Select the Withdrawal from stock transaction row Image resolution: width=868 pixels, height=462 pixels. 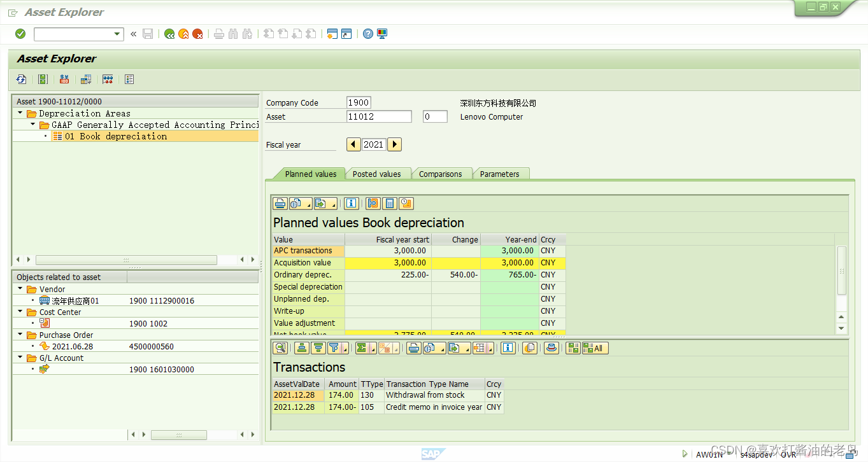pyautogui.click(x=388, y=395)
